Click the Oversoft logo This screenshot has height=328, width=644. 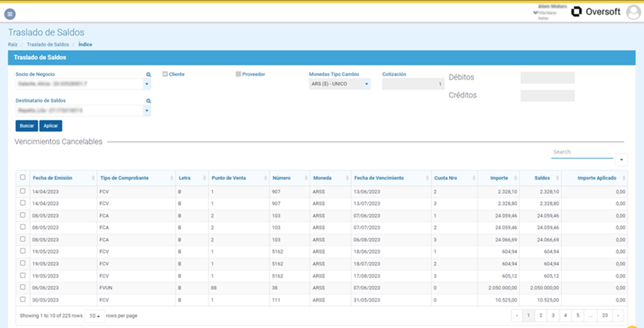tap(596, 12)
